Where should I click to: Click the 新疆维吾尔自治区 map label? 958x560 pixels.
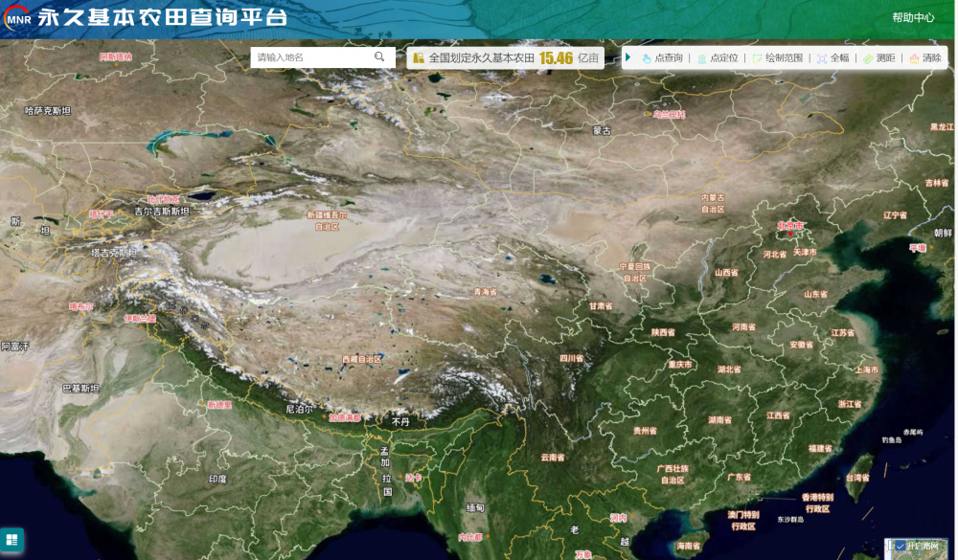327,220
